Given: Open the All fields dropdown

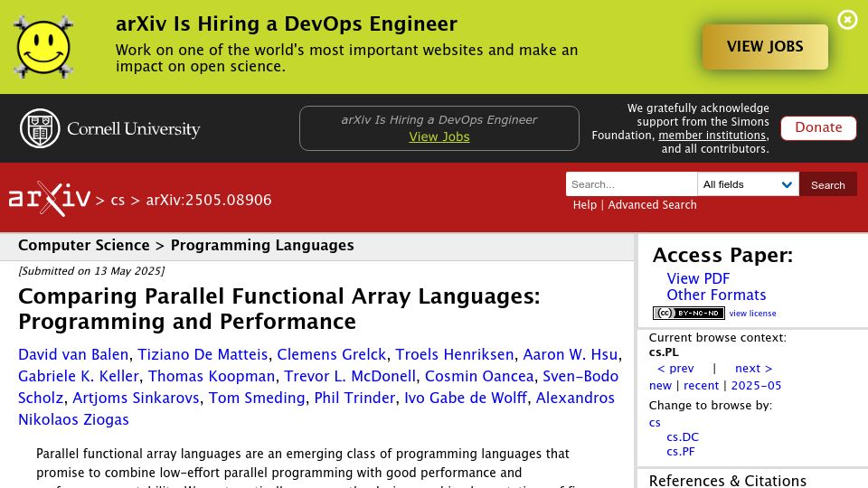Looking at the screenshot, I should pos(748,184).
